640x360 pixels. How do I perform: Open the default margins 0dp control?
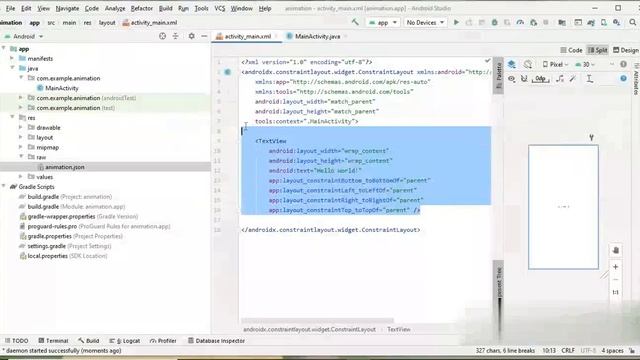pos(540,78)
